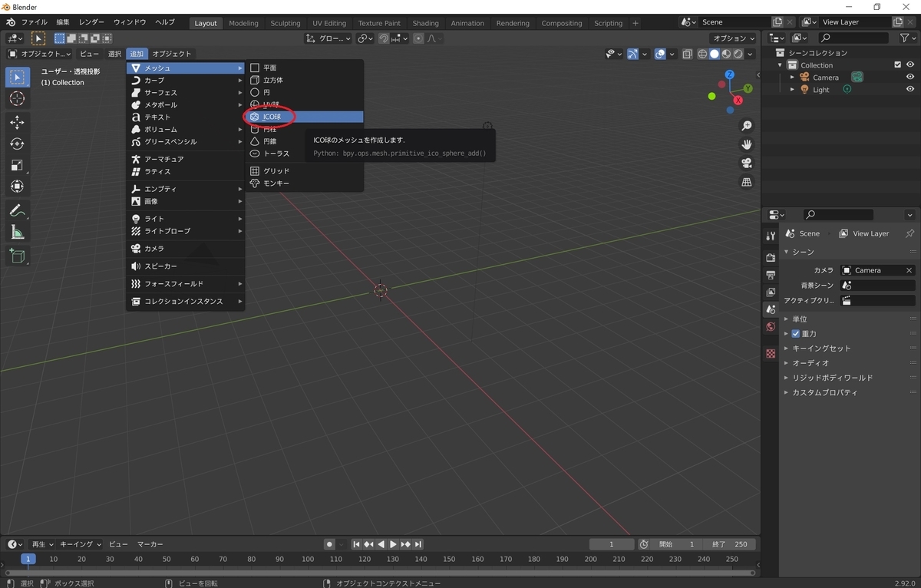Jump to timeline end frame
This screenshot has width=921, height=588.
pos(418,544)
